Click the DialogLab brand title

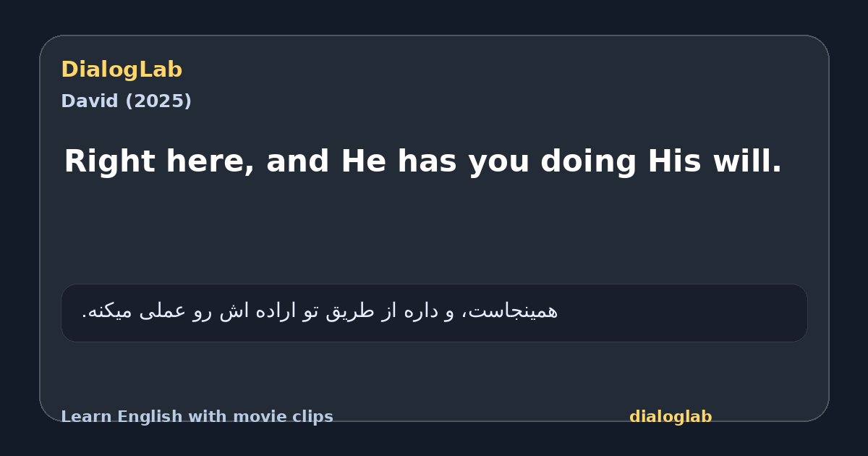pos(122,70)
